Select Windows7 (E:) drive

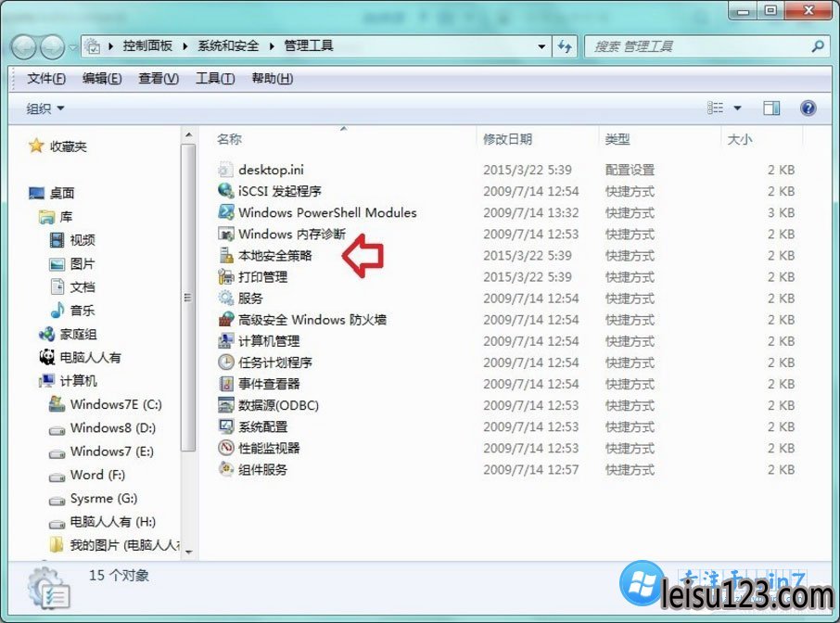pyautogui.click(x=101, y=451)
